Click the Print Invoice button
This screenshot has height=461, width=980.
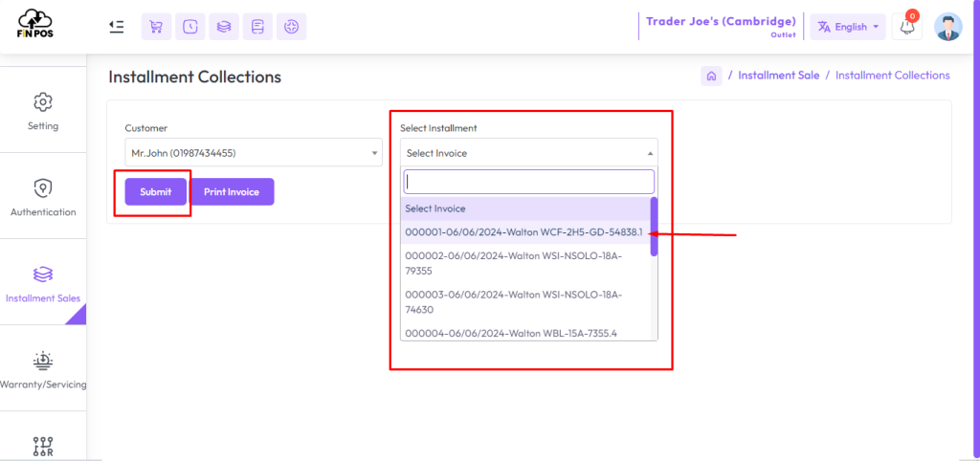point(232,192)
